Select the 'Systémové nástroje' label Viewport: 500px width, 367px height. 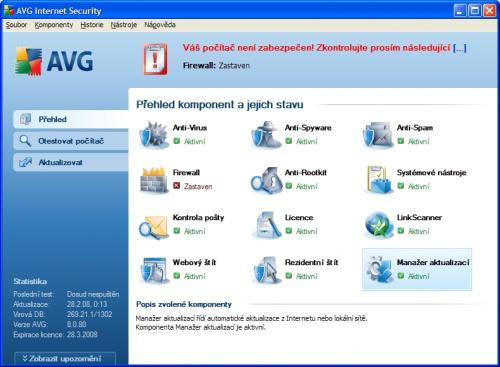click(432, 173)
